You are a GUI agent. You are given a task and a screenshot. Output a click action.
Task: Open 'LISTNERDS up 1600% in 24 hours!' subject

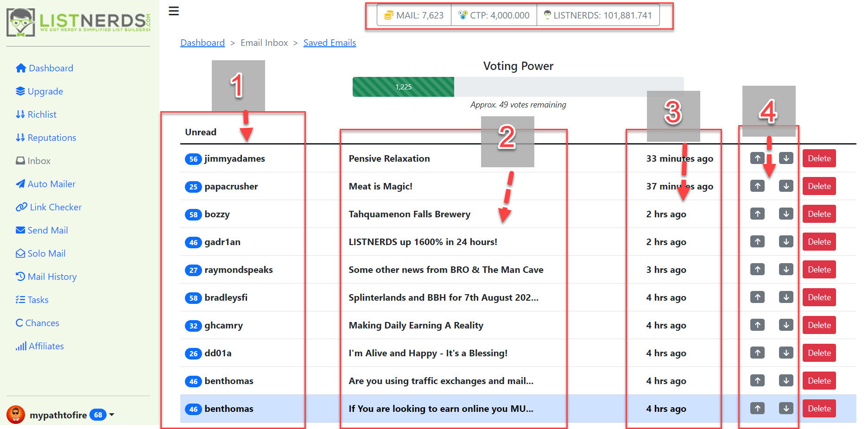coord(423,242)
